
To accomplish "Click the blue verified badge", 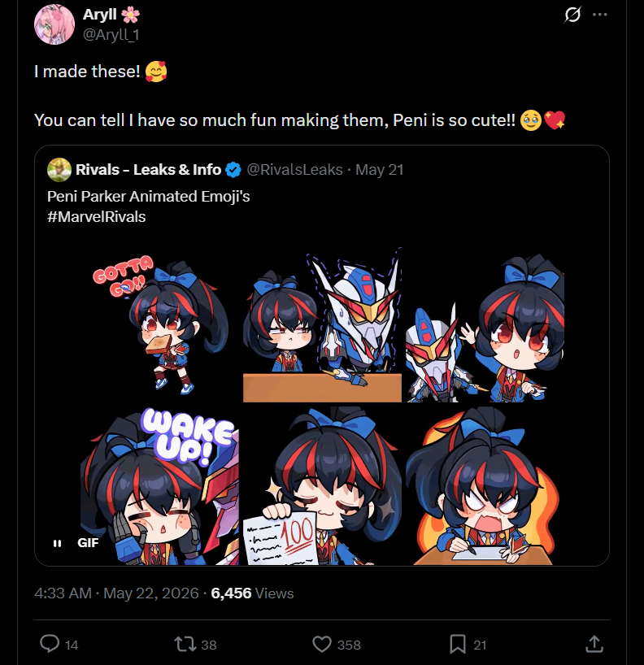I will pos(233,170).
